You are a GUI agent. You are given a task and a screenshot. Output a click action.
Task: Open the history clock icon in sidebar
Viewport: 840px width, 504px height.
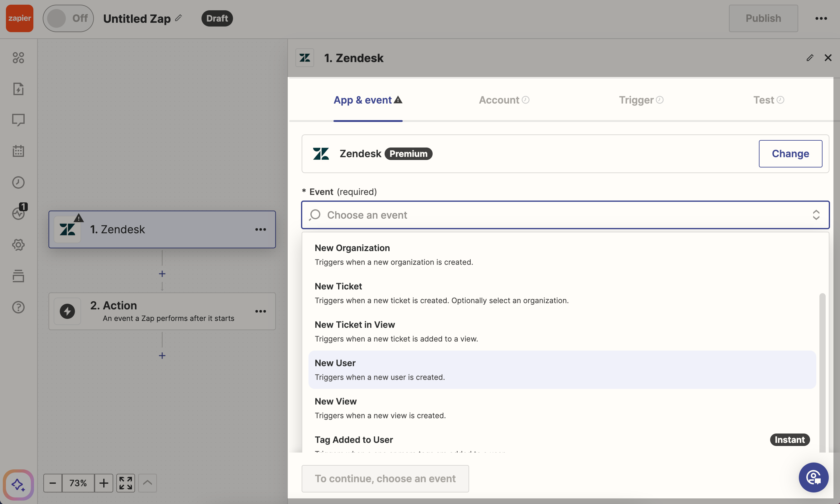click(x=18, y=182)
